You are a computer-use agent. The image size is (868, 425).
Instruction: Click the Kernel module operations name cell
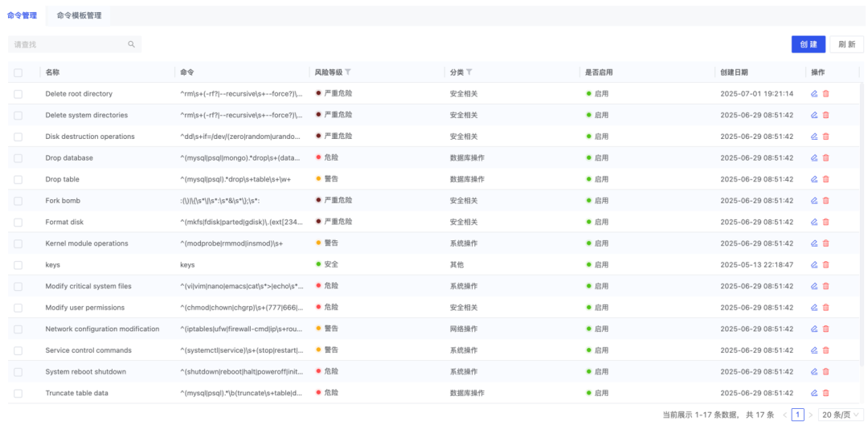tap(87, 243)
